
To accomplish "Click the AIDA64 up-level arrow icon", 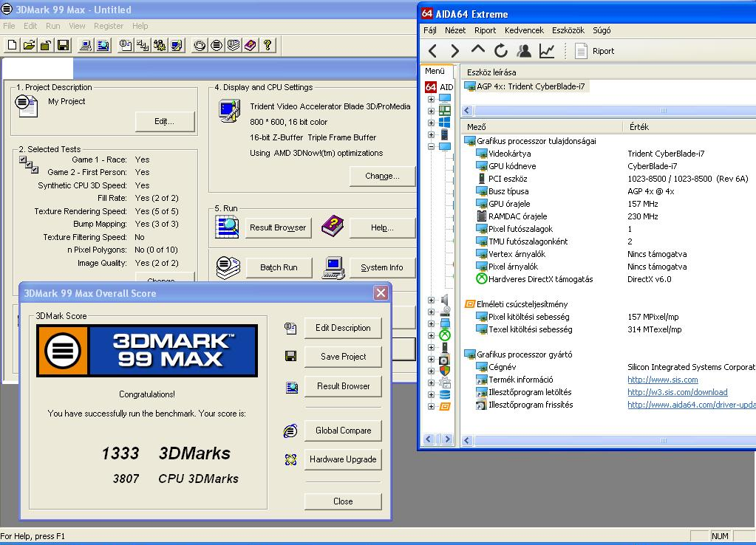I will (478, 49).
